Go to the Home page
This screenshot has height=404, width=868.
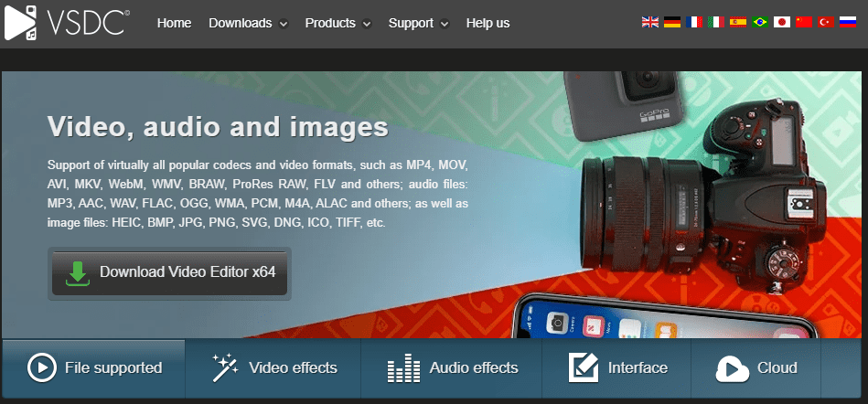[x=175, y=23]
